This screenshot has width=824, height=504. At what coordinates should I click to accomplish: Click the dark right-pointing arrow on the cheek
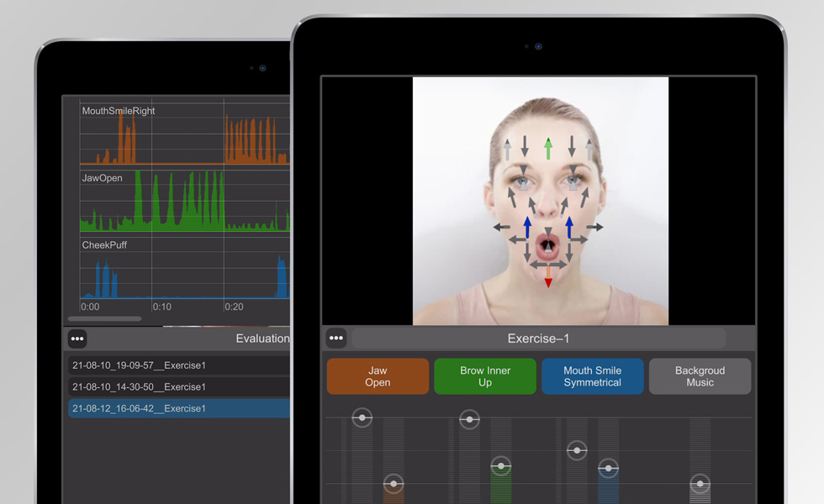(594, 227)
